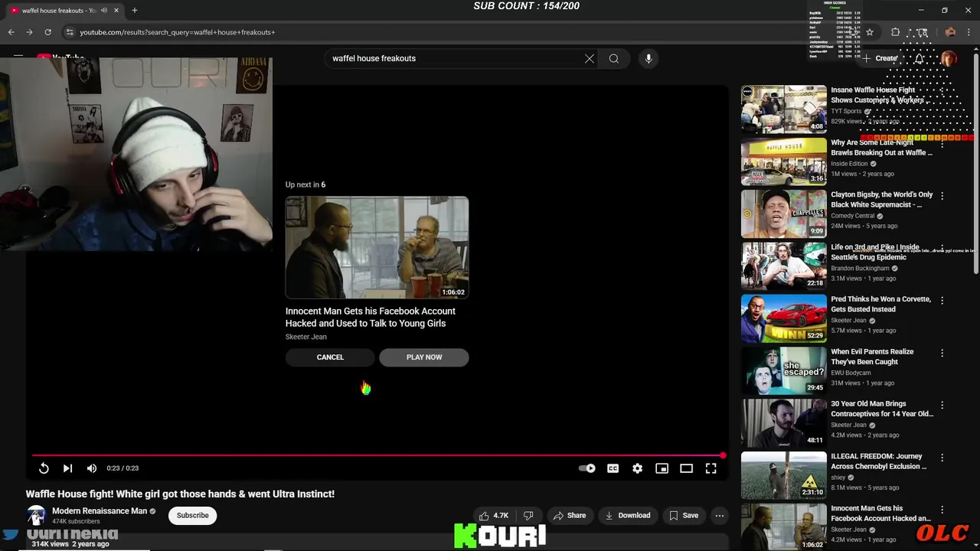Image resolution: width=980 pixels, height=551 pixels.
Task: Open When Evil Parents Realize thumbnail
Action: [784, 370]
